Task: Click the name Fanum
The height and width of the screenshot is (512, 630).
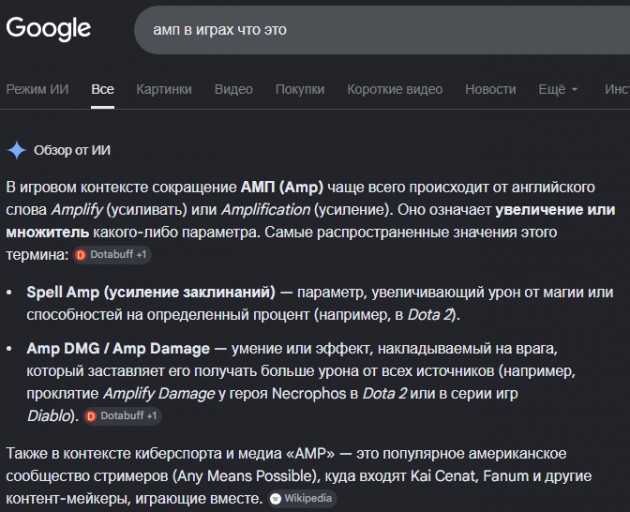Action: 506,476
